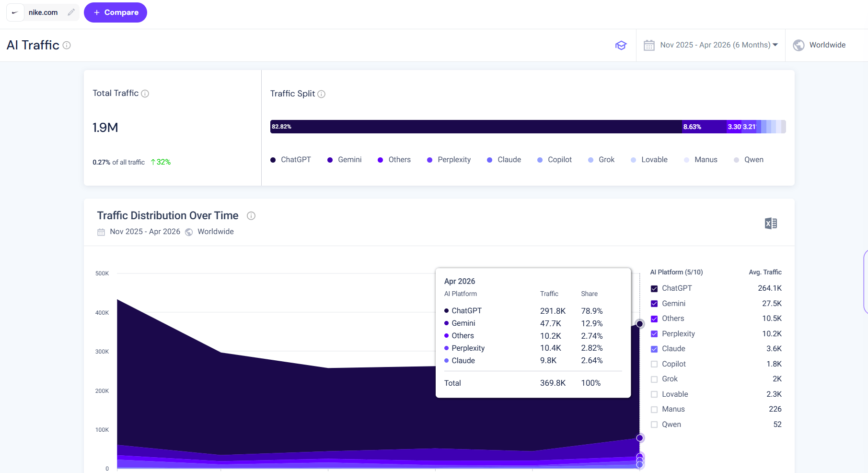Open the Worldwide country filter
Image resolution: width=868 pixels, height=473 pixels.
(x=827, y=45)
